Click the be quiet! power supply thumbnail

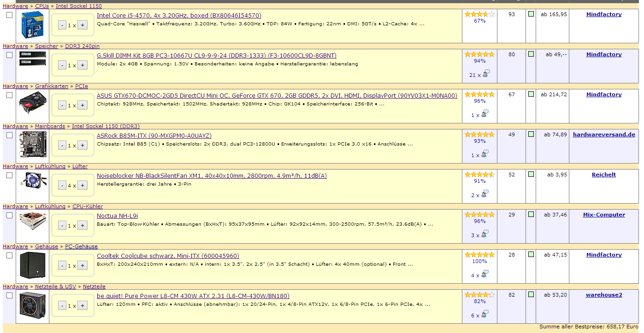point(33,306)
